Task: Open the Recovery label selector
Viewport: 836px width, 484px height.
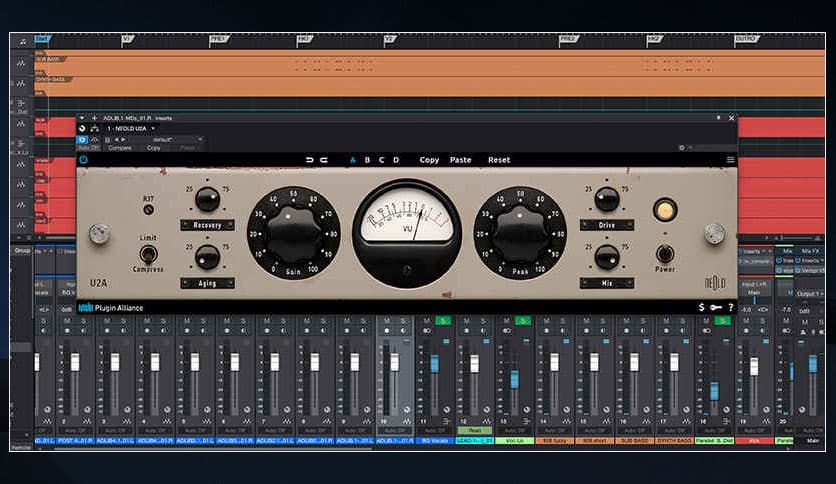Action: point(207,225)
